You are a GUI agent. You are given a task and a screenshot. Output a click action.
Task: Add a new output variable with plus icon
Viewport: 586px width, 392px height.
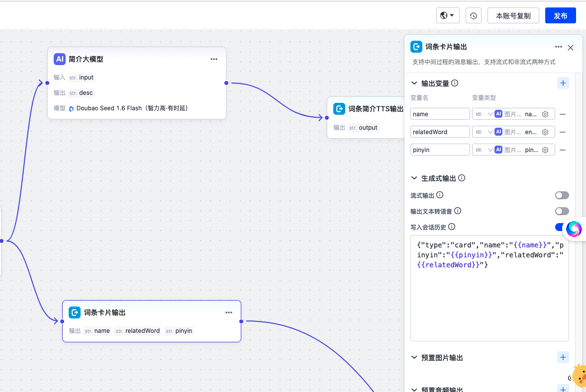563,83
